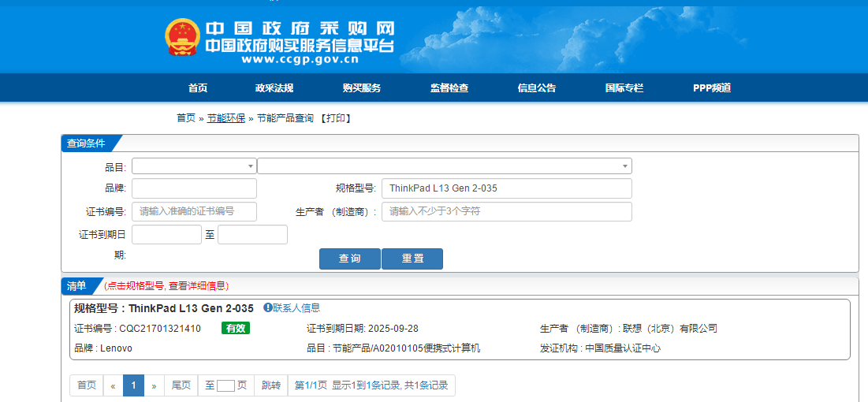
Task: Click the national emblem logo in header
Action: pyautogui.click(x=181, y=37)
